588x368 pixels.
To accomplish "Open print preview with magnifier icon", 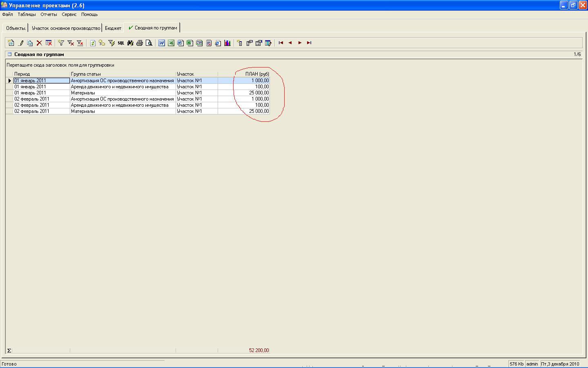I will 149,43.
